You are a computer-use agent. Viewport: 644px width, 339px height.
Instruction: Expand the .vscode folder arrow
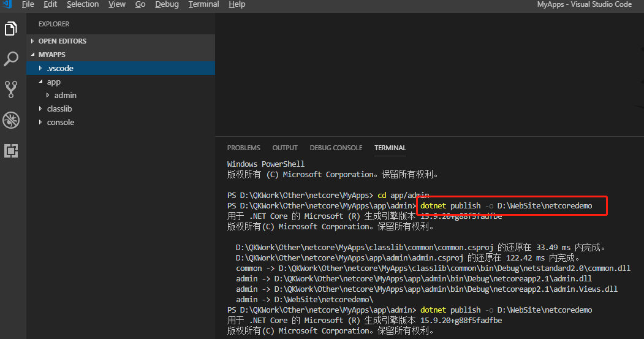40,68
